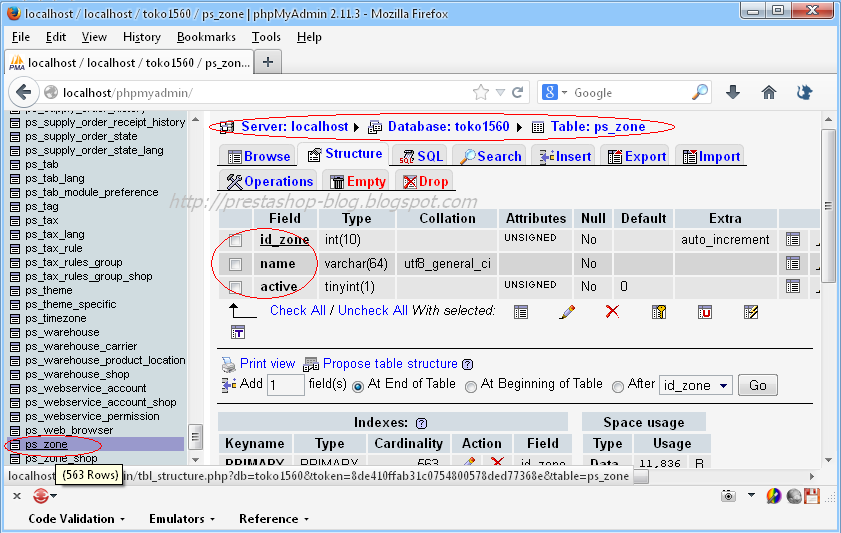Browse values icon in name row
This screenshot has height=533, width=841.
coord(793,263)
